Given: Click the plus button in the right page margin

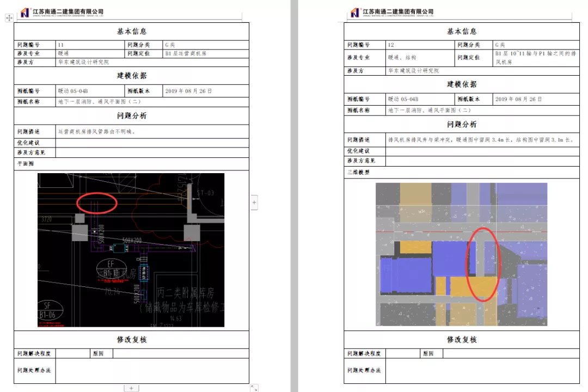Looking at the screenshot, I should tap(254, 202).
